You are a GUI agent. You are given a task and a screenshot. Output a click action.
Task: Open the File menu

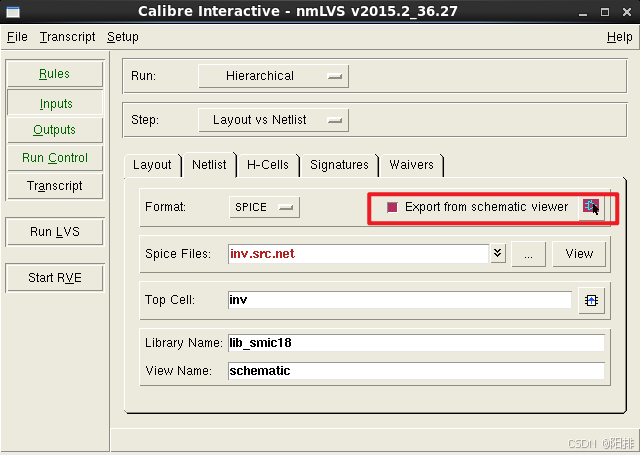(x=17, y=37)
